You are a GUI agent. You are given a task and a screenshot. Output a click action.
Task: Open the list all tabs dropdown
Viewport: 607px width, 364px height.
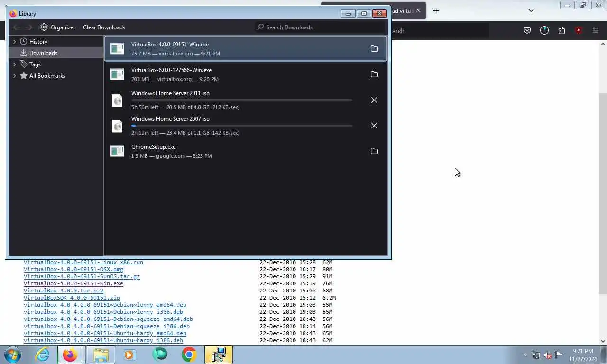(531, 10)
